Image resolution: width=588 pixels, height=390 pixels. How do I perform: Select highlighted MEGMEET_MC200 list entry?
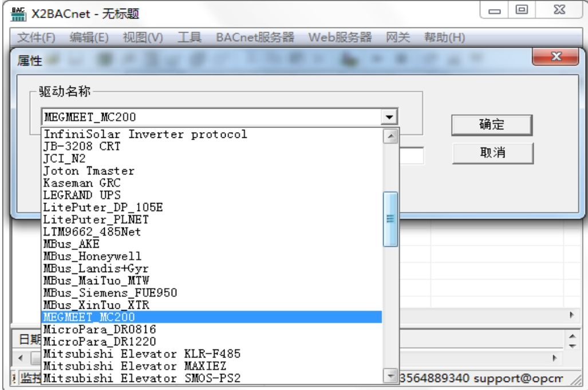coord(212,317)
